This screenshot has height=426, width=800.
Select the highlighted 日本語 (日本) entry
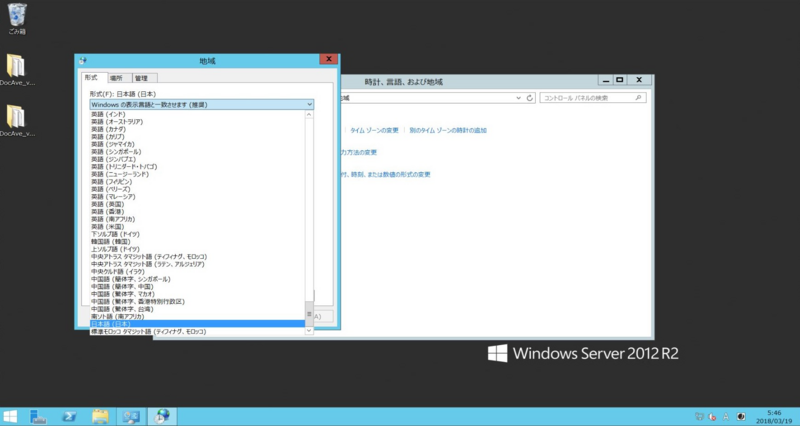click(197, 324)
